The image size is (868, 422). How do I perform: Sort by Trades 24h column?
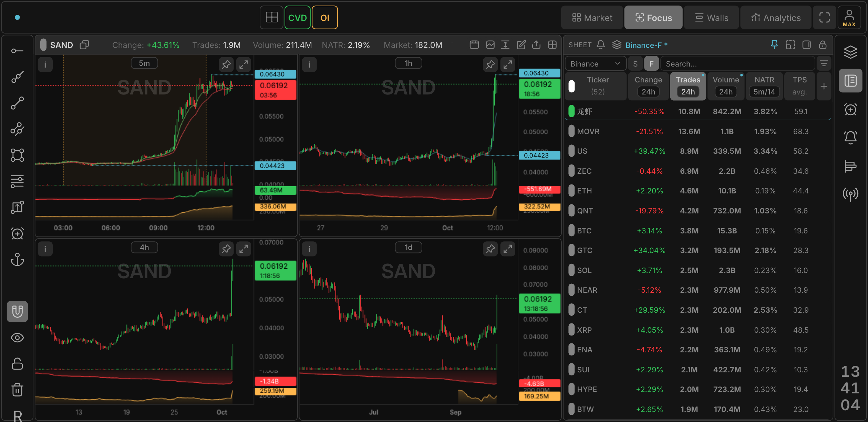tap(688, 86)
